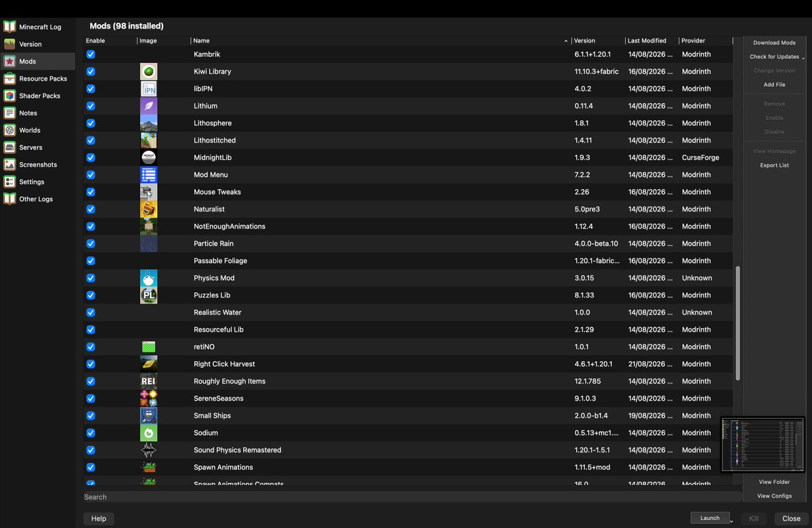Click the Roughly Enough Items REI image

click(x=148, y=381)
